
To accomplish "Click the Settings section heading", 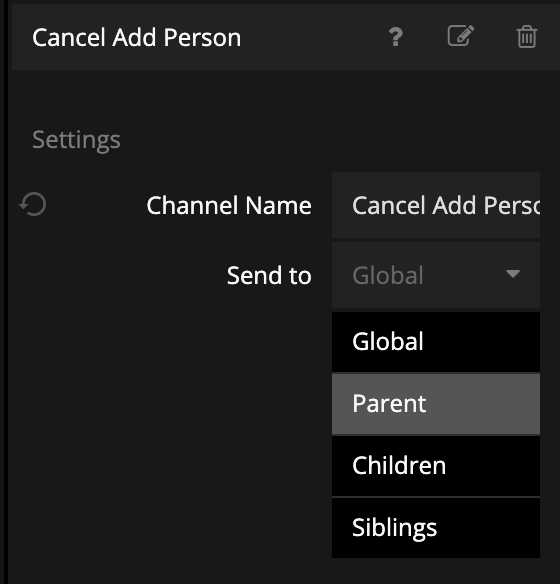I will [76, 140].
